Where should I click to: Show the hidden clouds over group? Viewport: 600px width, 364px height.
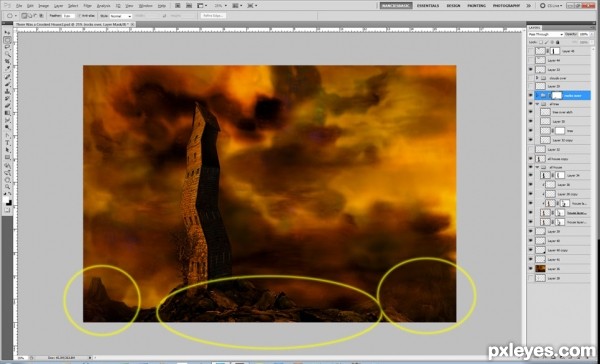pos(530,78)
